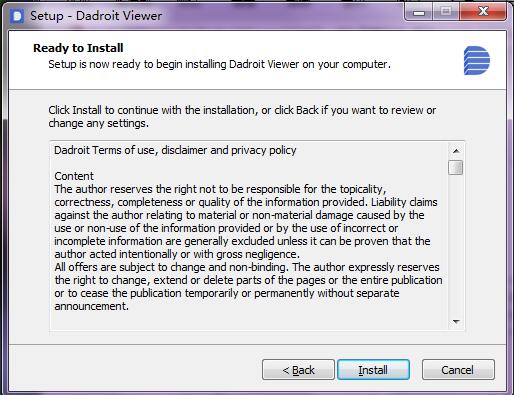Click the blue Dadroit logo in header
Screen dimensions: 514x395
tap(477, 61)
